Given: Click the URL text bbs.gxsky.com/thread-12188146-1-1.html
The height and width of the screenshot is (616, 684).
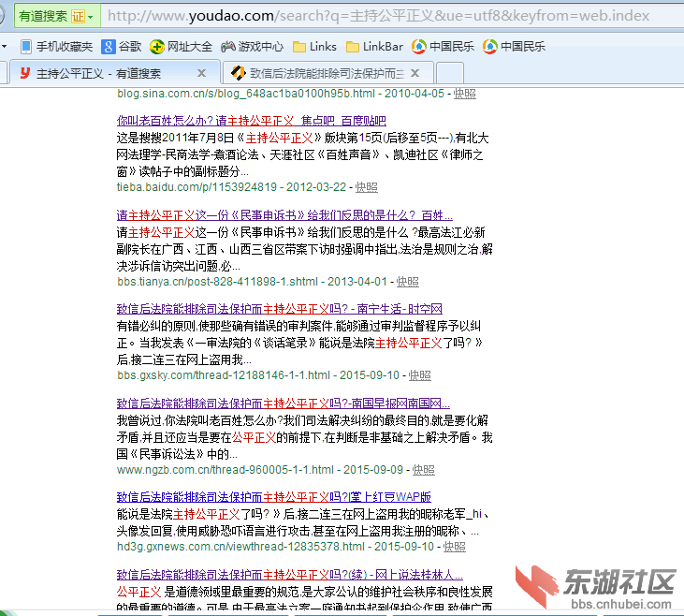Looking at the screenshot, I should (224, 375).
